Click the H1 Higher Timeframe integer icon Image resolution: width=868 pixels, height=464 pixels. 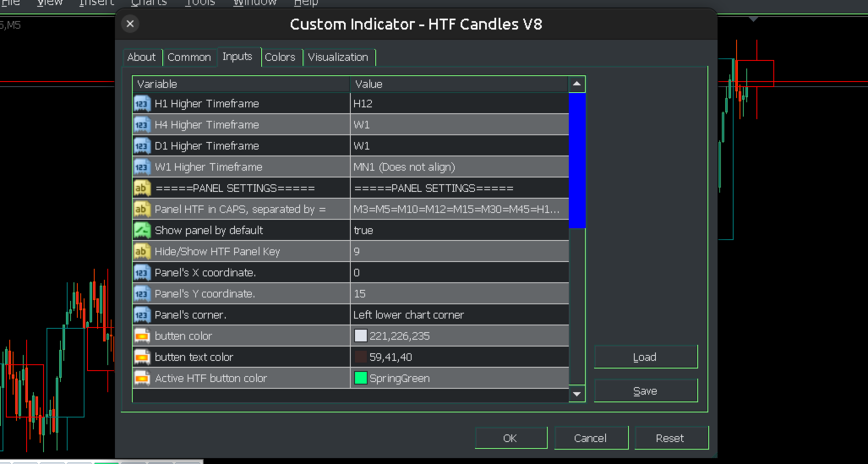point(141,103)
